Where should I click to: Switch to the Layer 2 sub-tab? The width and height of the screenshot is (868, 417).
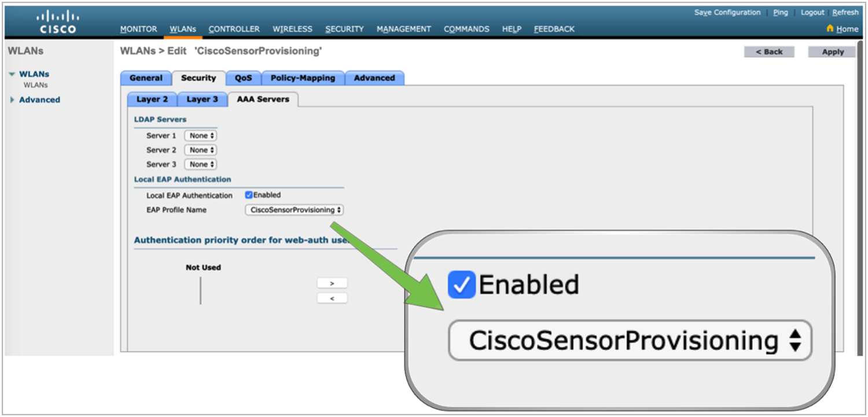pyautogui.click(x=152, y=99)
